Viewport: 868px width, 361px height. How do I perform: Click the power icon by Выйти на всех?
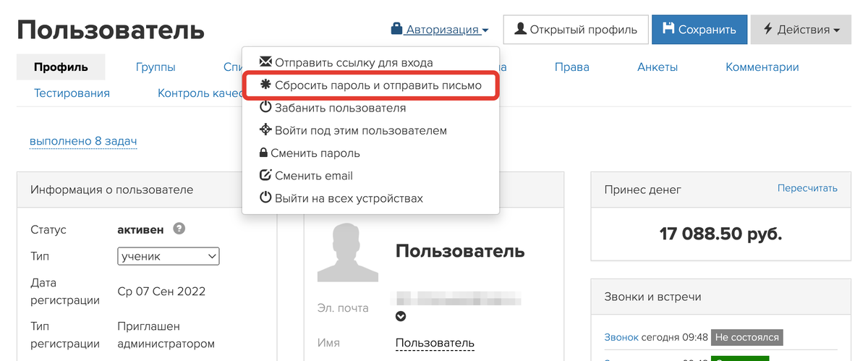point(265,198)
